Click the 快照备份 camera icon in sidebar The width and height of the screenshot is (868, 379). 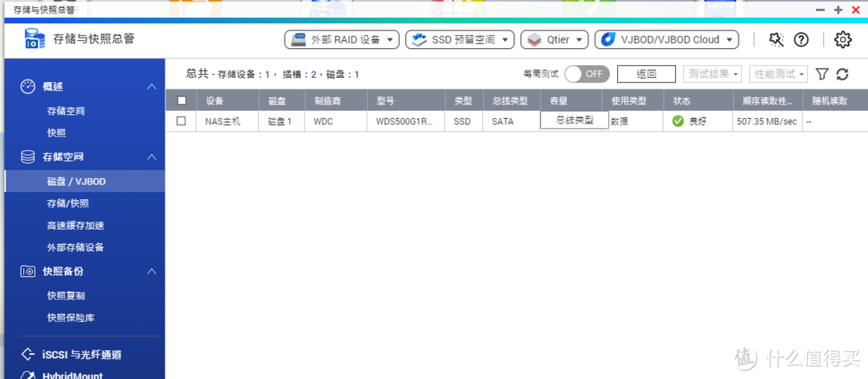27,271
